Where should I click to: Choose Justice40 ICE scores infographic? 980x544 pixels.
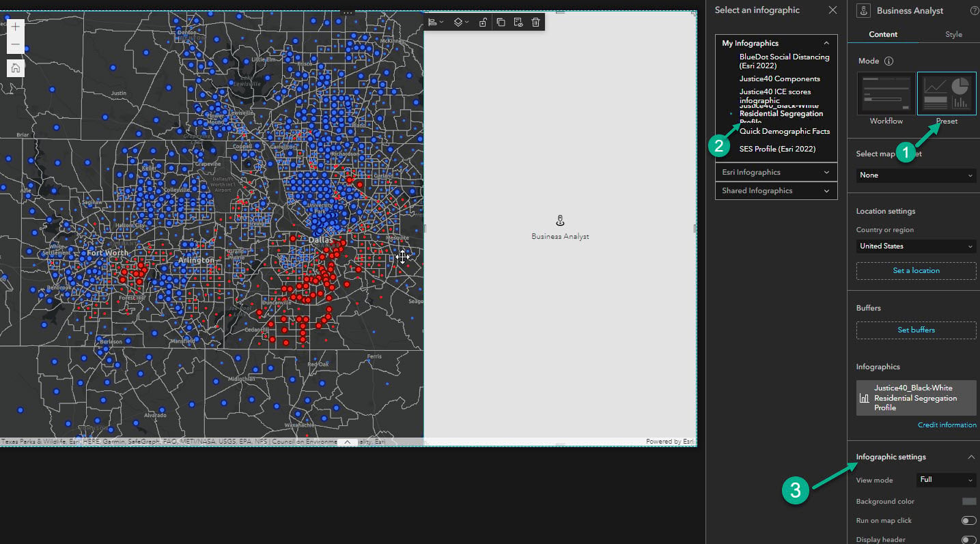tap(775, 96)
